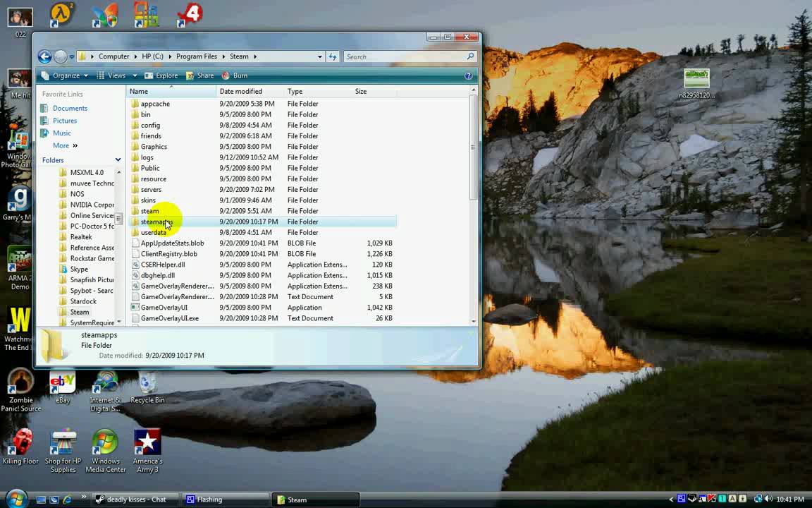Image resolution: width=812 pixels, height=508 pixels.
Task: Click the Explorer Forward arrow button
Action: 61,56
